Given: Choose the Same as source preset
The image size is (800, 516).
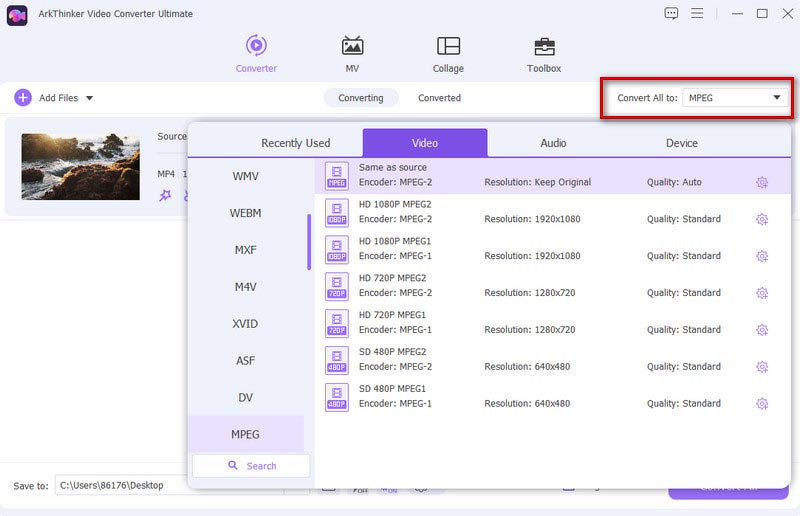Looking at the screenshot, I should coord(553,176).
